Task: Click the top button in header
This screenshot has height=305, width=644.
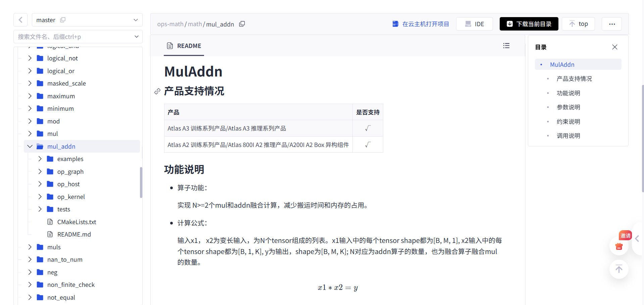Action: pos(578,24)
